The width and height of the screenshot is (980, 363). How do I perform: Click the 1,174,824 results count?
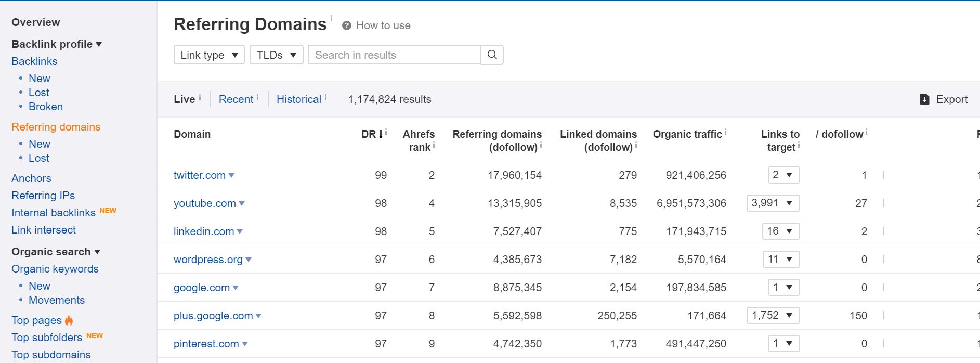pos(389,99)
